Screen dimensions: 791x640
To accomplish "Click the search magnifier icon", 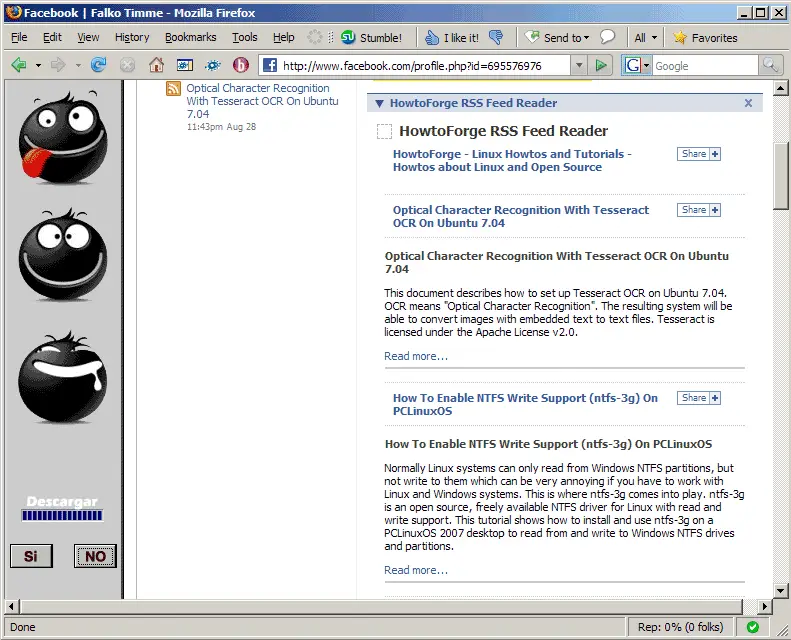I will click(x=770, y=65).
